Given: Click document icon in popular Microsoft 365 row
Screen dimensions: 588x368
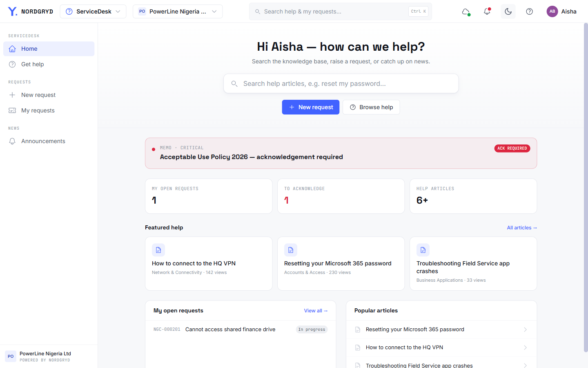Looking at the screenshot, I should coord(358,330).
